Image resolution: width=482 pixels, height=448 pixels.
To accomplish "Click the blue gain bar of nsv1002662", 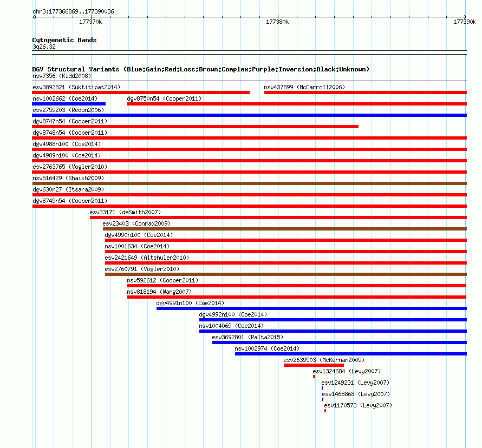I will point(69,104).
